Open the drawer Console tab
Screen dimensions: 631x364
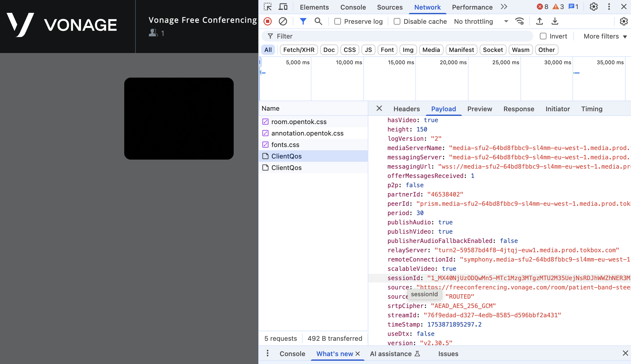pyautogui.click(x=292, y=354)
